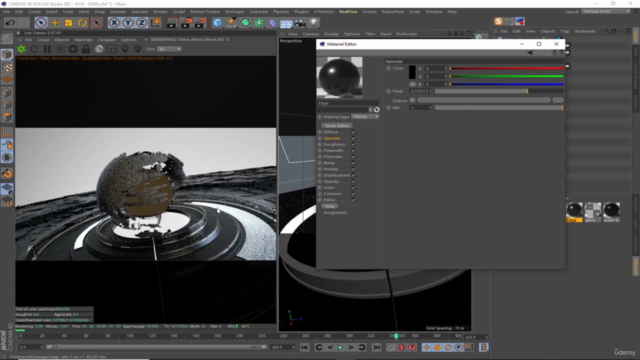
Task: Expand the Normal channel row
Action: [320, 169]
